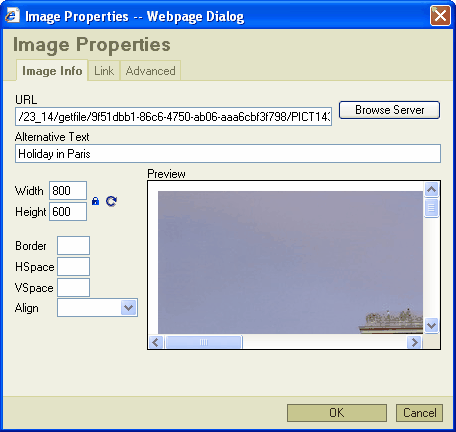Toggle the lock ratio padlock icon
Screen dimensions: 456x432
pos(95,201)
